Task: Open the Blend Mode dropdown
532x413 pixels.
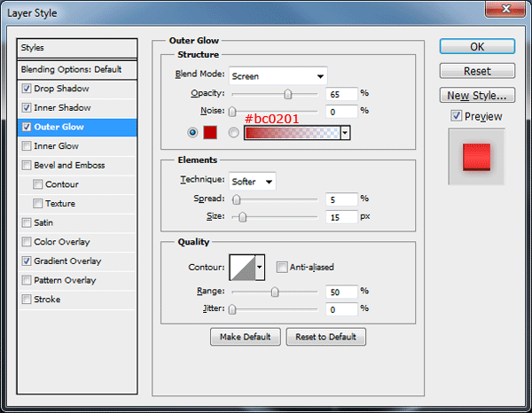Action: [278, 76]
